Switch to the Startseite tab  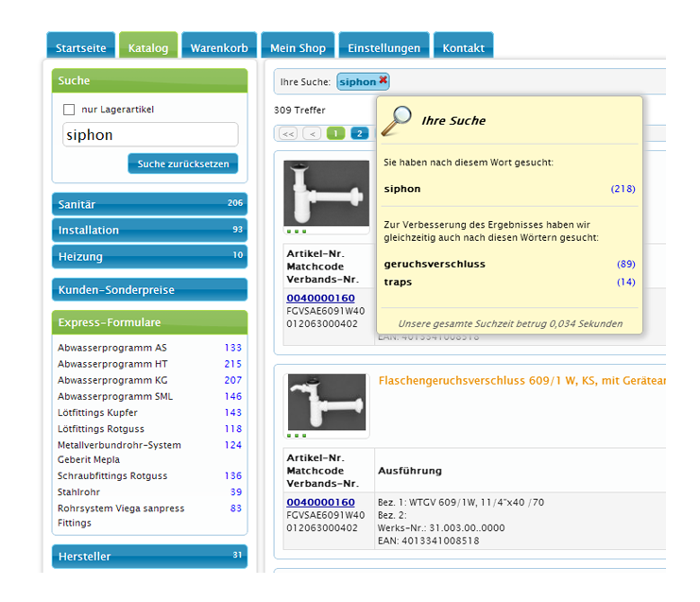click(x=80, y=47)
